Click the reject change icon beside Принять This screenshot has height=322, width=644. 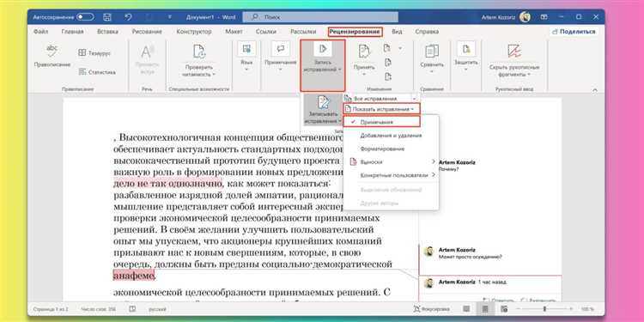click(x=387, y=48)
